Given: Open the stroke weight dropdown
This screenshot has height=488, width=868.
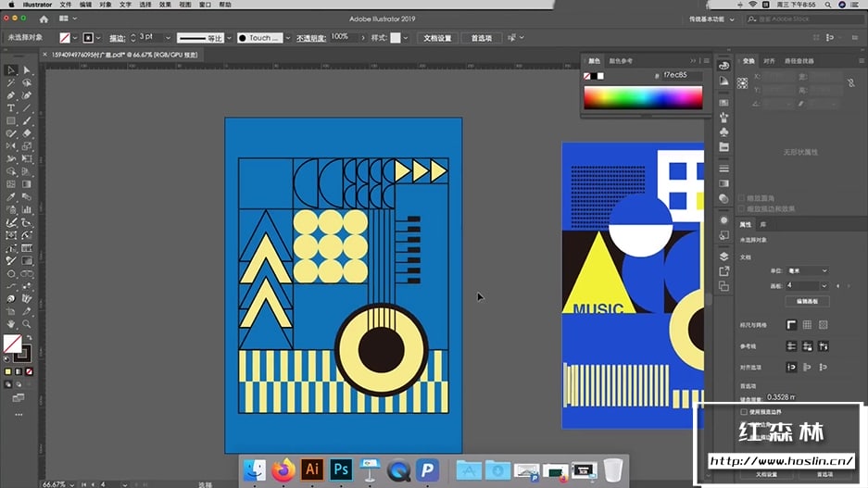Looking at the screenshot, I should click(167, 38).
